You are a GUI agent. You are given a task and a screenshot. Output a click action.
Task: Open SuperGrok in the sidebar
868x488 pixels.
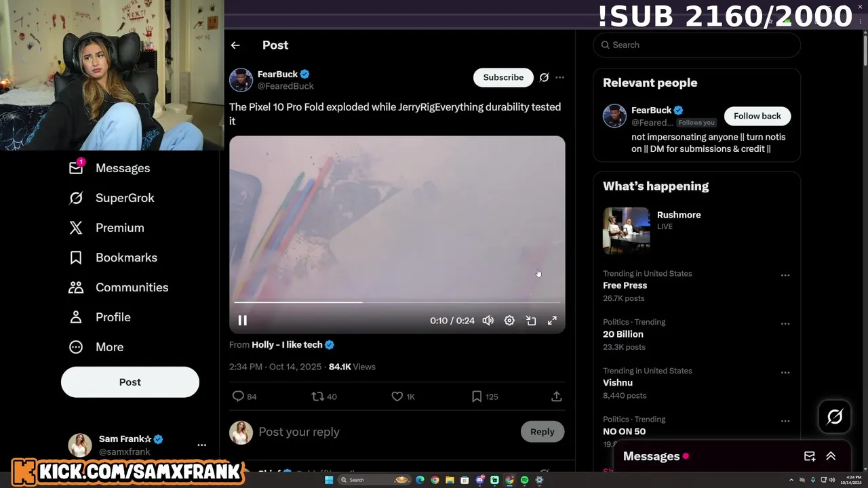112,198
